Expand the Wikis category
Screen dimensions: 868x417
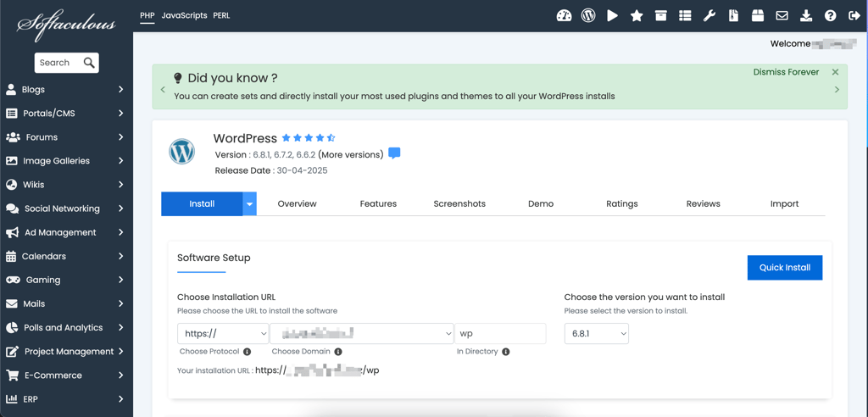tap(66, 185)
